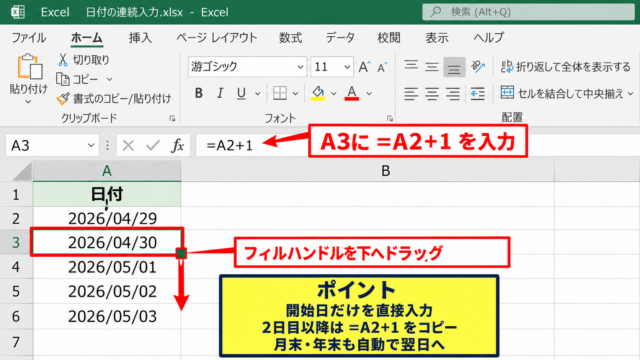The height and width of the screenshot is (360, 640).
Task: Toggle bottom vertical alignment (highlighted)
Action: click(x=454, y=67)
